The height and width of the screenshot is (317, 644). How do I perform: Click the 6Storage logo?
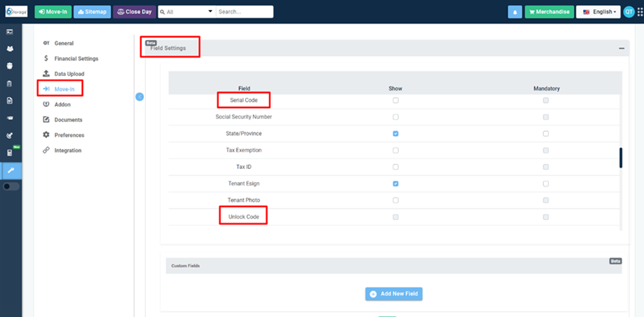(x=16, y=12)
